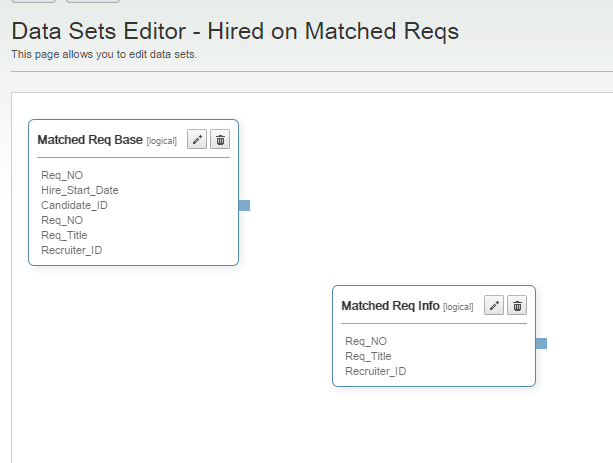This screenshot has height=463, width=613.
Task: Click the blue connector handle on Matched Req Info
Action: point(541,343)
